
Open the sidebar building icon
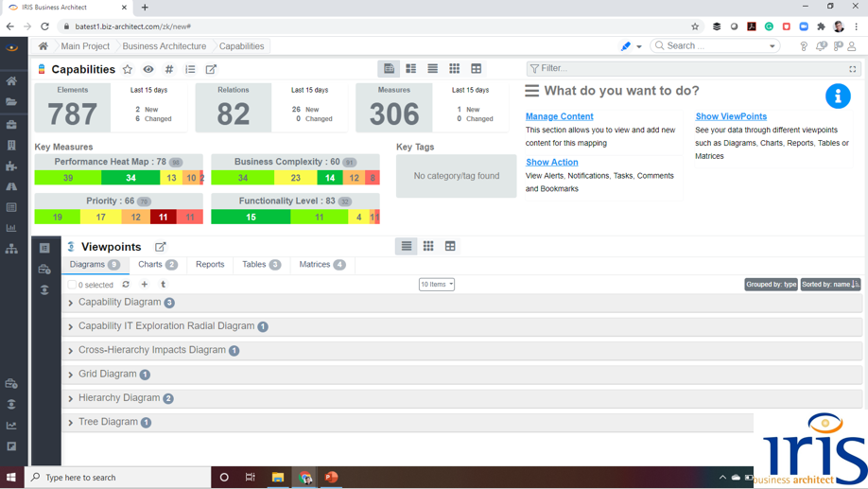click(11, 145)
